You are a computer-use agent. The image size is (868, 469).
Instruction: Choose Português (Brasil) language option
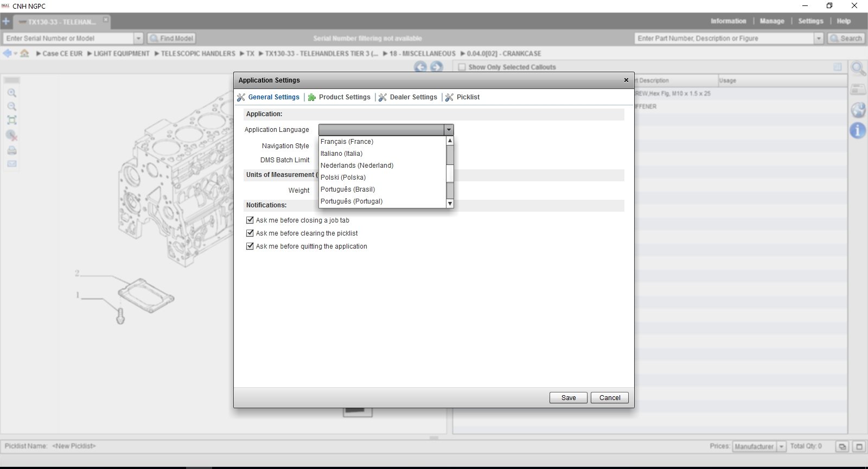(x=382, y=189)
